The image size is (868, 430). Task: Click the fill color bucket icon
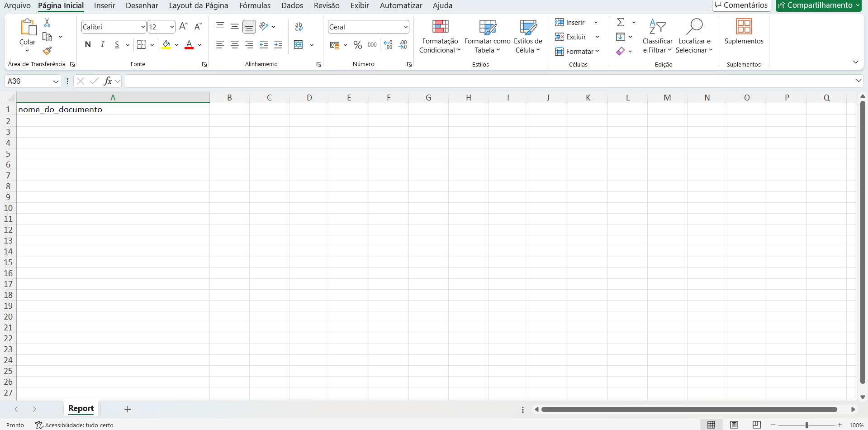tap(166, 44)
